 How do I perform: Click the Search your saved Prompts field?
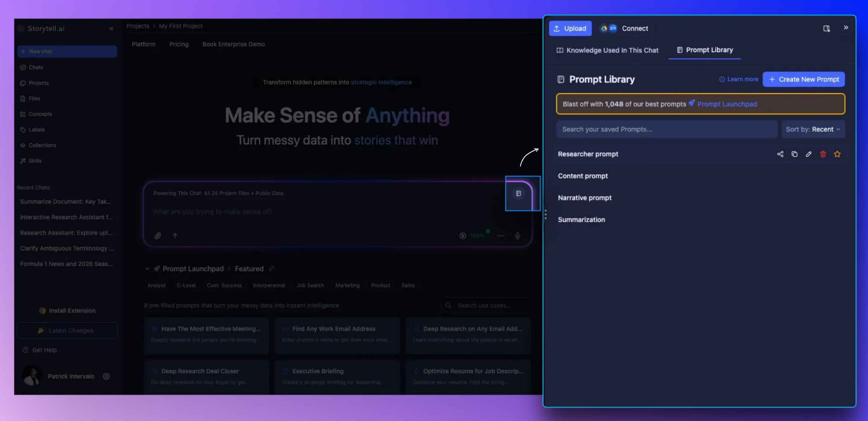click(667, 129)
